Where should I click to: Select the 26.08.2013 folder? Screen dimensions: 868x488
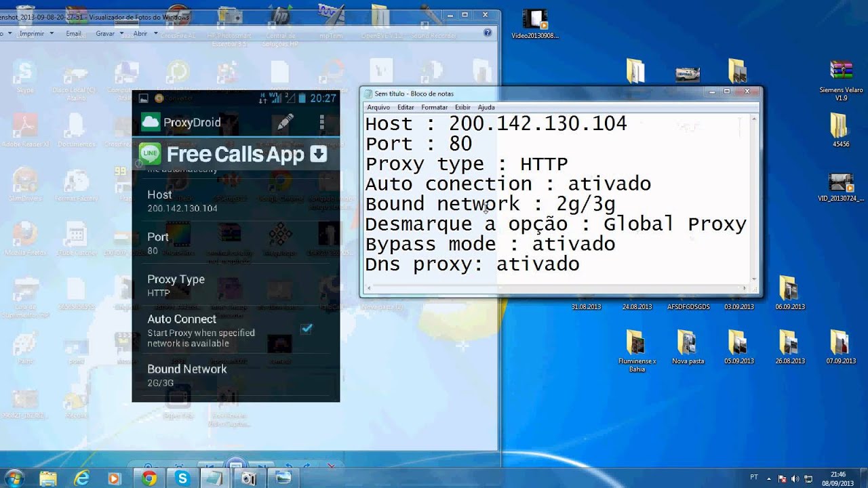click(x=789, y=347)
